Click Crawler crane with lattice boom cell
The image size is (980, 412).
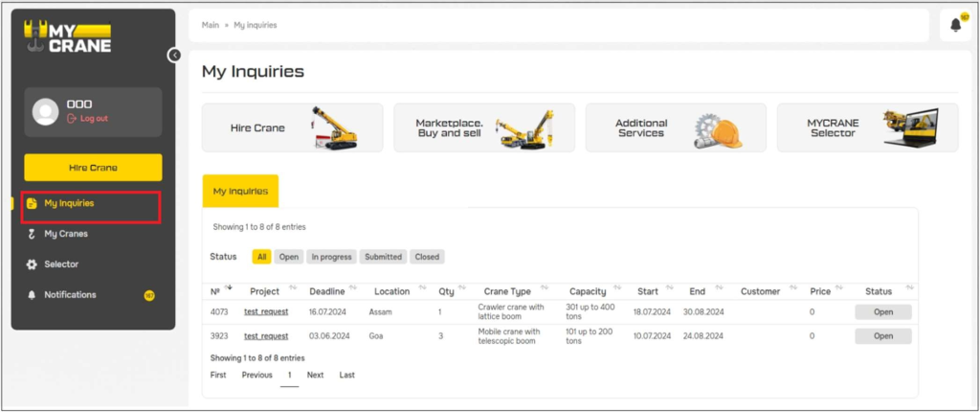tap(511, 311)
